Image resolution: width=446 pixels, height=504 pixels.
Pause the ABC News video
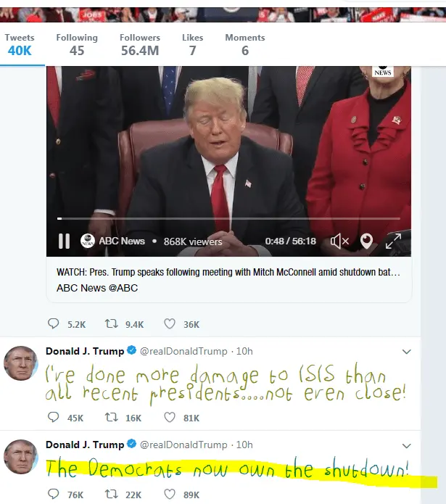click(64, 241)
